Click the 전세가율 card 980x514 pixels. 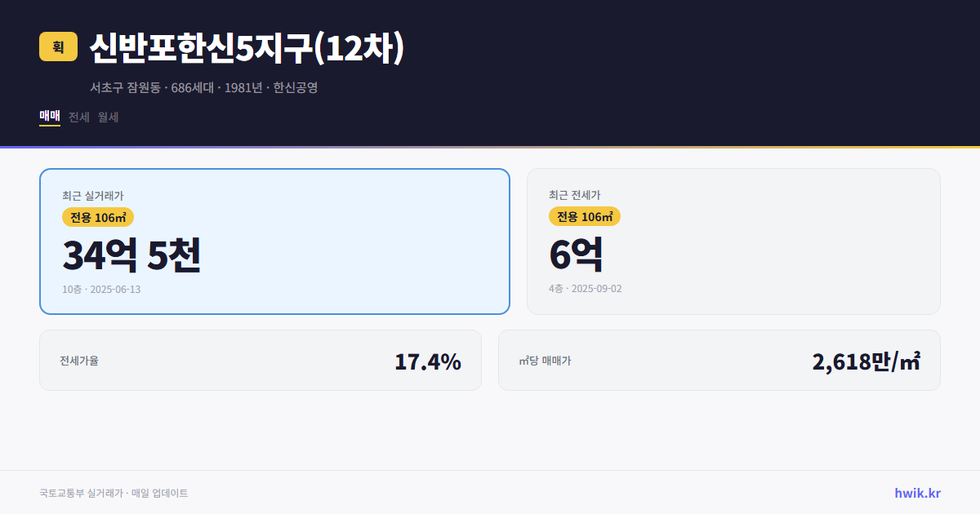coord(260,360)
